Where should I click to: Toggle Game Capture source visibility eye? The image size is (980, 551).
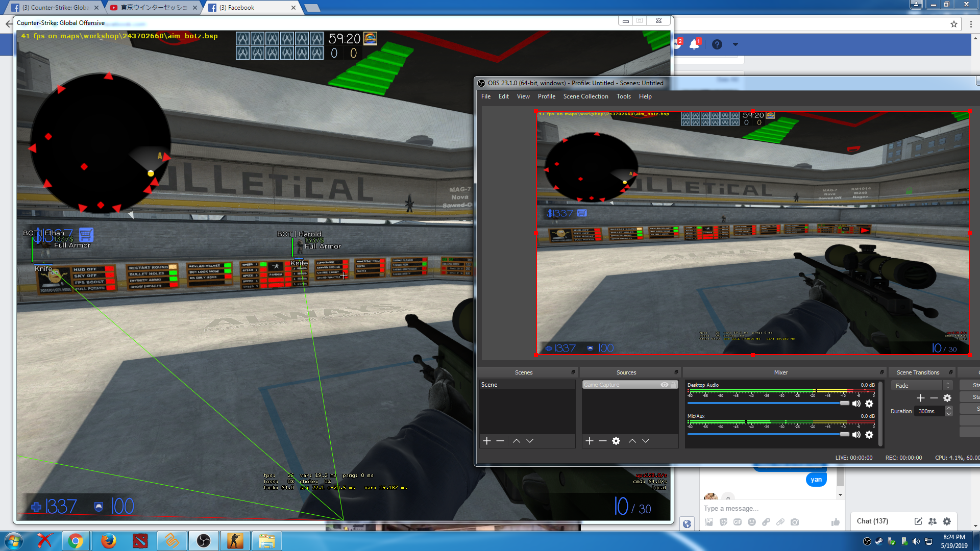(665, 385)
